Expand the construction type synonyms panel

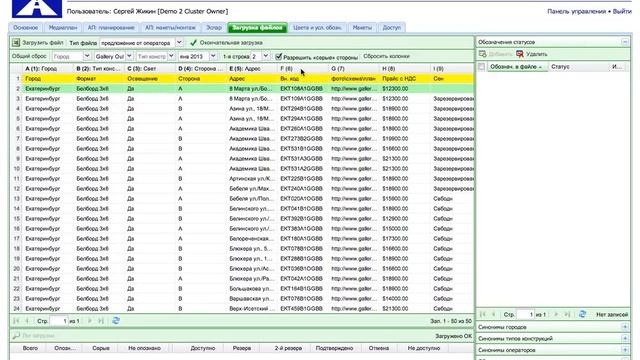click(x=625, y=338)
